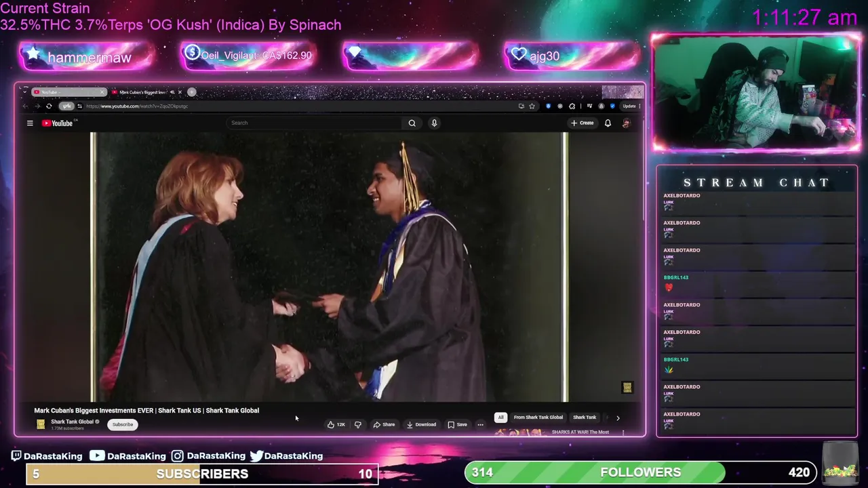Click the browser Update button

[631, 106]
